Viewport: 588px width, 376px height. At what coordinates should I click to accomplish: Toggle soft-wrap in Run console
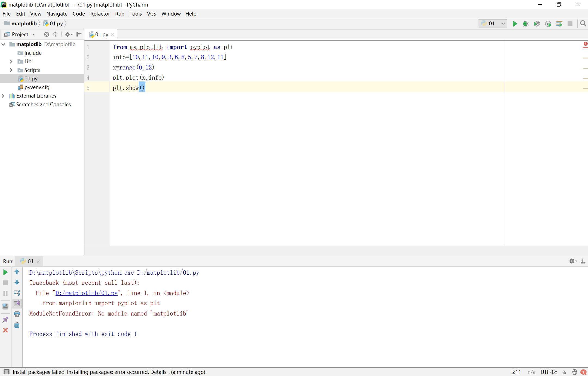[17, 293]
